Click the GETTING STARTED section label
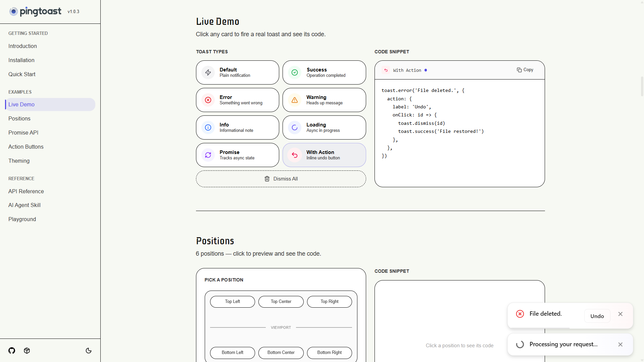 (x=28, y=33)
